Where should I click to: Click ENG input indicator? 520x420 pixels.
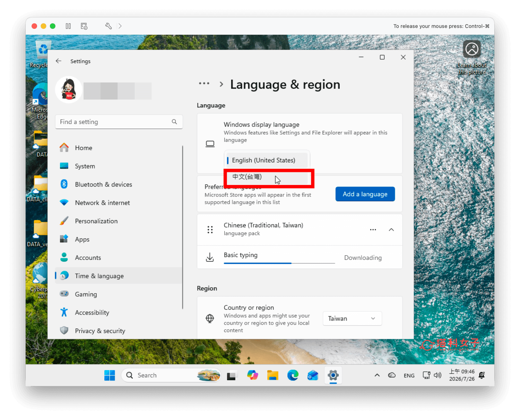click(x=409, y=376)
